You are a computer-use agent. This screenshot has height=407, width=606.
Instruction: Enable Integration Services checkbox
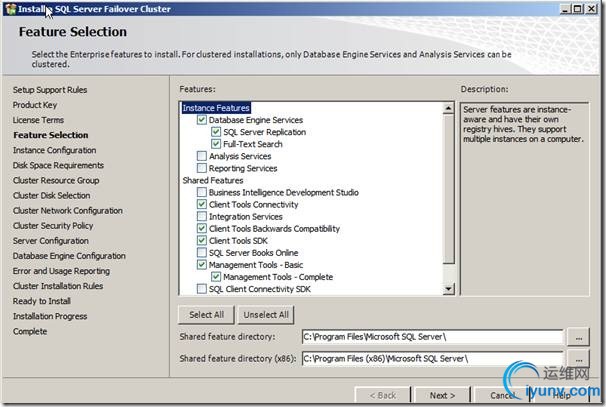(201, 216)
